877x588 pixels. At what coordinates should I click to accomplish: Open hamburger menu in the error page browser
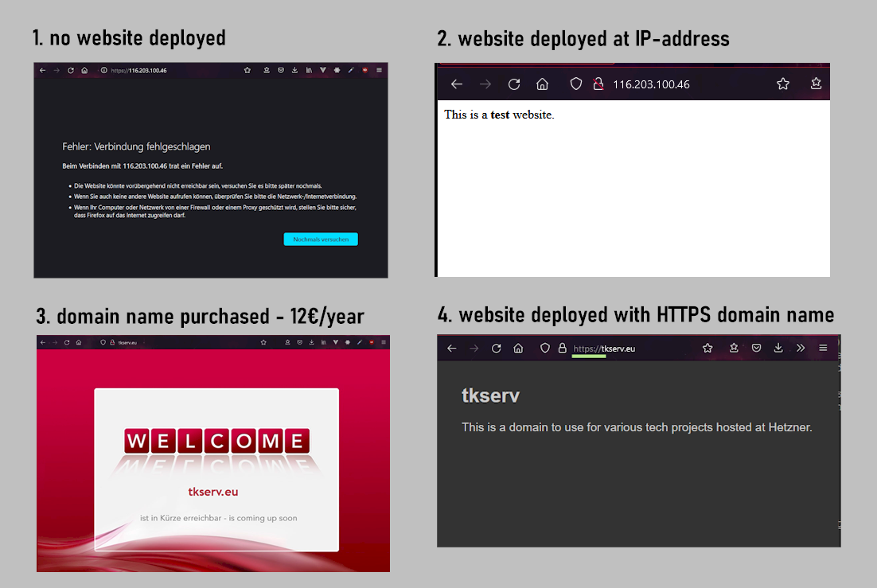[379, 71]
